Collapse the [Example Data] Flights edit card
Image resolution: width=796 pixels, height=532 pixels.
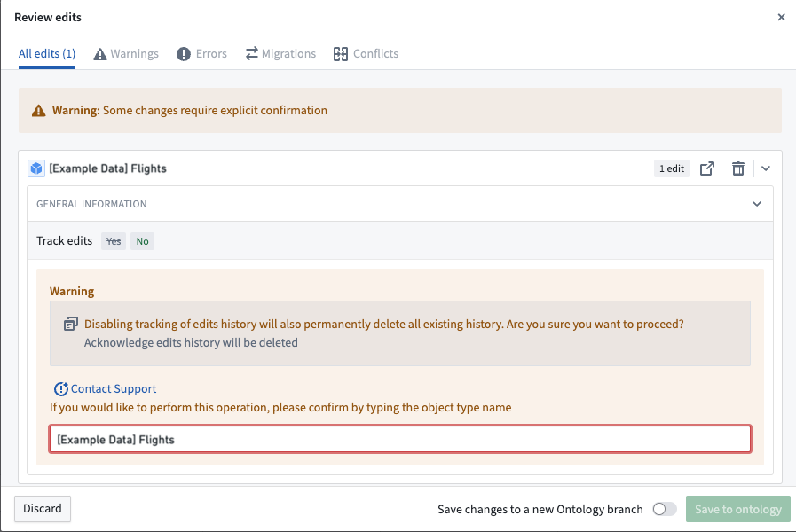point(766,168)
